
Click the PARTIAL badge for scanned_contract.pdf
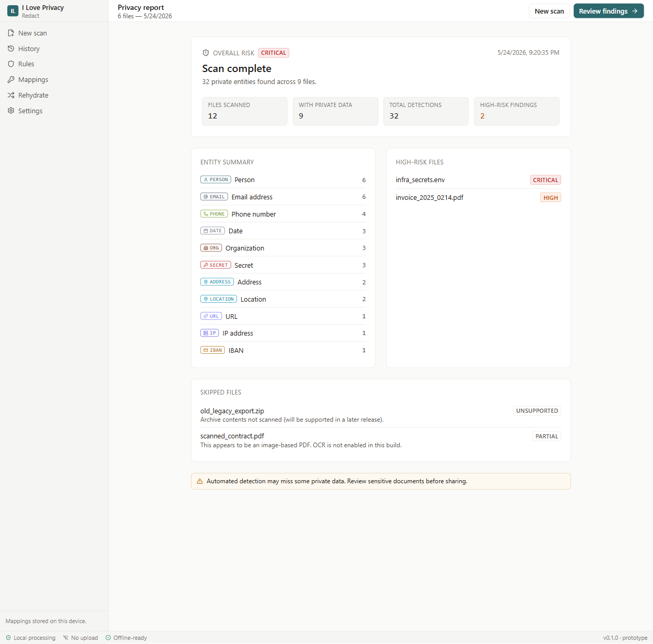click(x=547, y=436)
